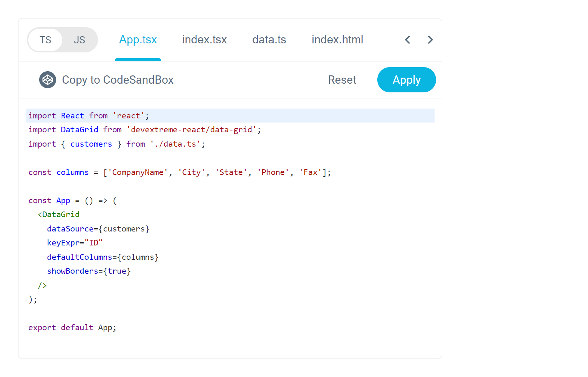The height and width of the screenshot is (377, 588).
Task: Select the App.tsx tab
Action: pos(138,40)
